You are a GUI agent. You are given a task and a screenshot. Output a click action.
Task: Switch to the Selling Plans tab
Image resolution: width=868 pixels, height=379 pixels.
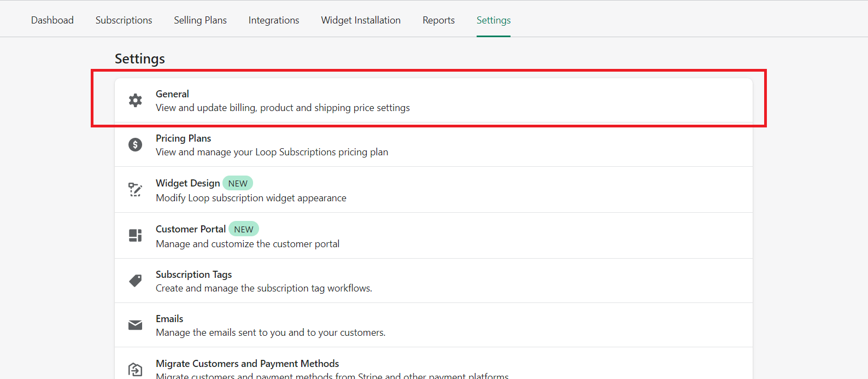[x=200, y=20]
